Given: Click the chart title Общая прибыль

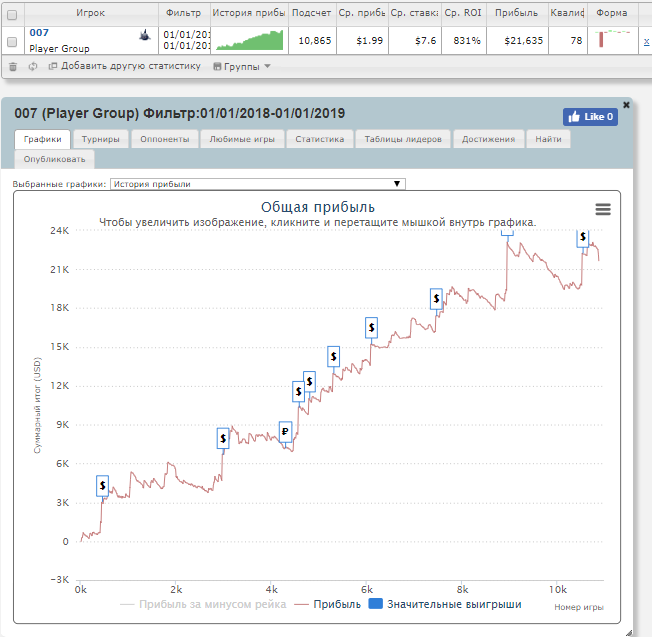Looking at the screenshot, I should [318, 207].
